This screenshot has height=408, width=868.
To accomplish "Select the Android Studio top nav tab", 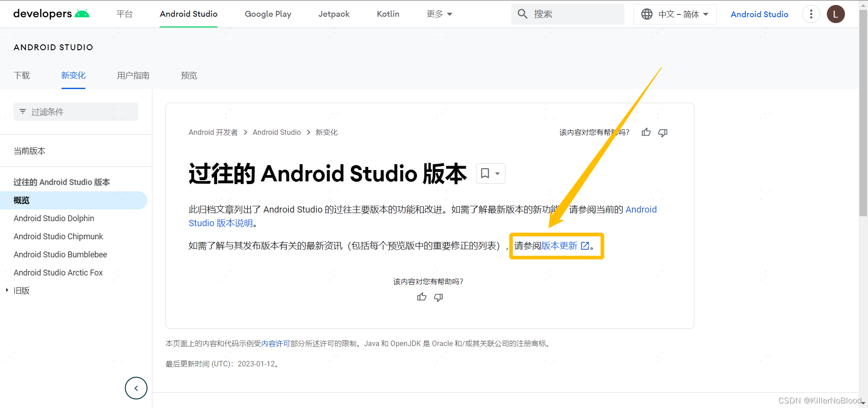I will (189, 14).
